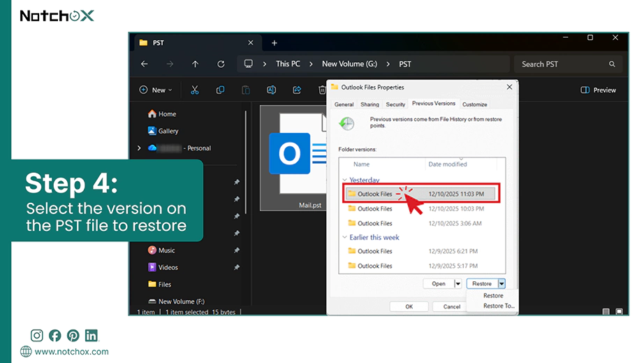Switch to the General tab
The width and height of the screenshot is (644, 363).
[x=344, y=104]
